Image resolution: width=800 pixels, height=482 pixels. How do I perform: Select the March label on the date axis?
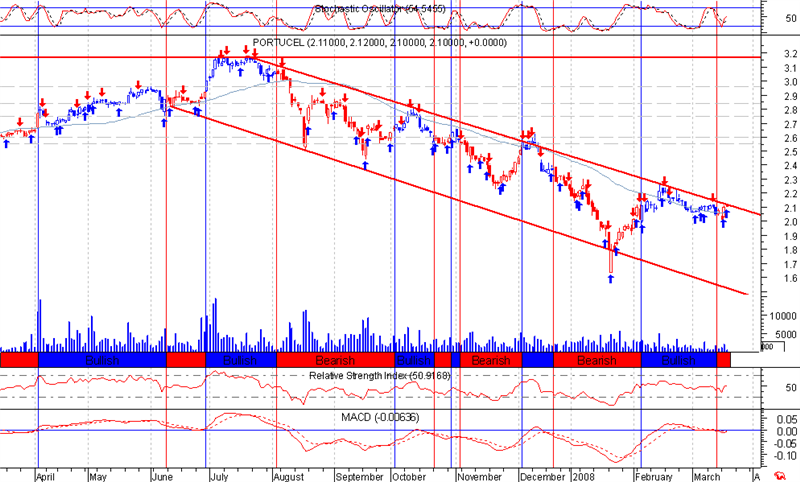pyautogui.click(x=707, y=477)
